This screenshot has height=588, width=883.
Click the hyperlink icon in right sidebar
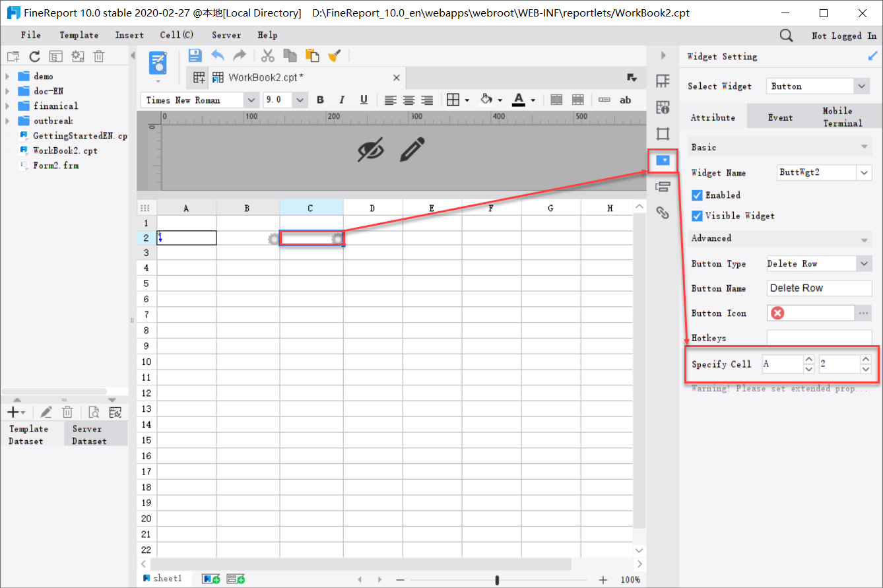click(x=663, y=212)
